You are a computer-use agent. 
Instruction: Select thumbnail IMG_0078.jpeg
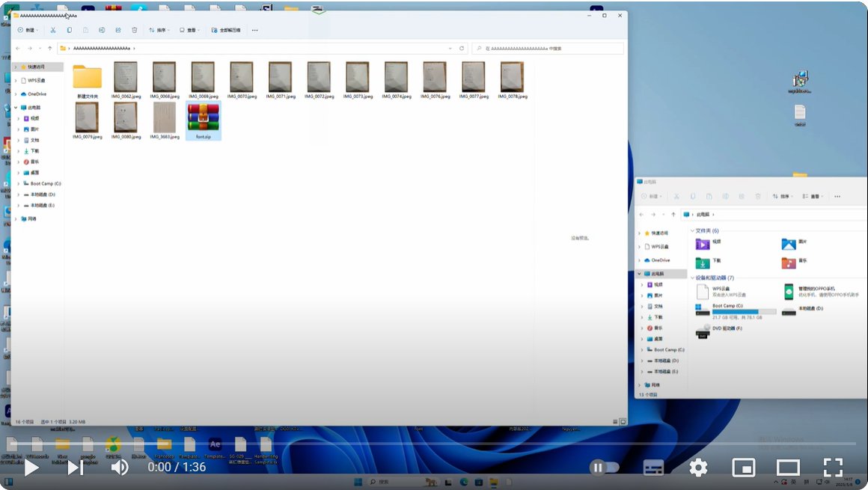point(513,80)
